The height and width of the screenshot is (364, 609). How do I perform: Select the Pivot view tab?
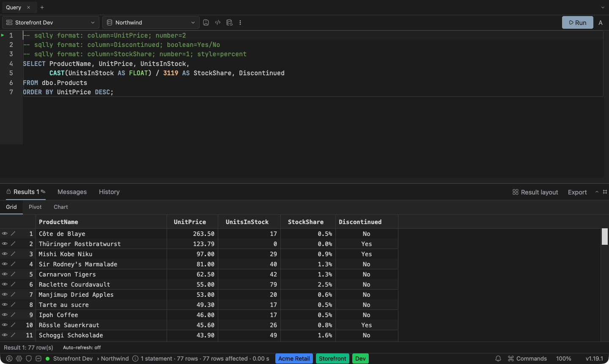click(35, 207)
